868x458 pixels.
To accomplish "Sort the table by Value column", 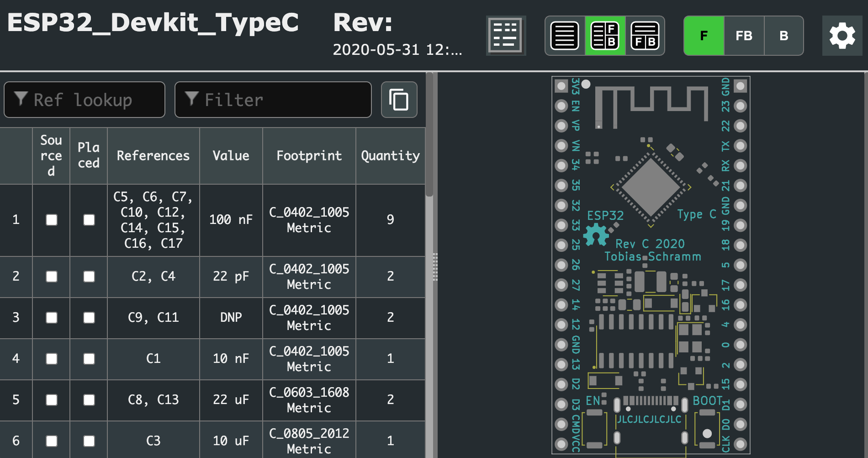I will (x=231, y=155).
